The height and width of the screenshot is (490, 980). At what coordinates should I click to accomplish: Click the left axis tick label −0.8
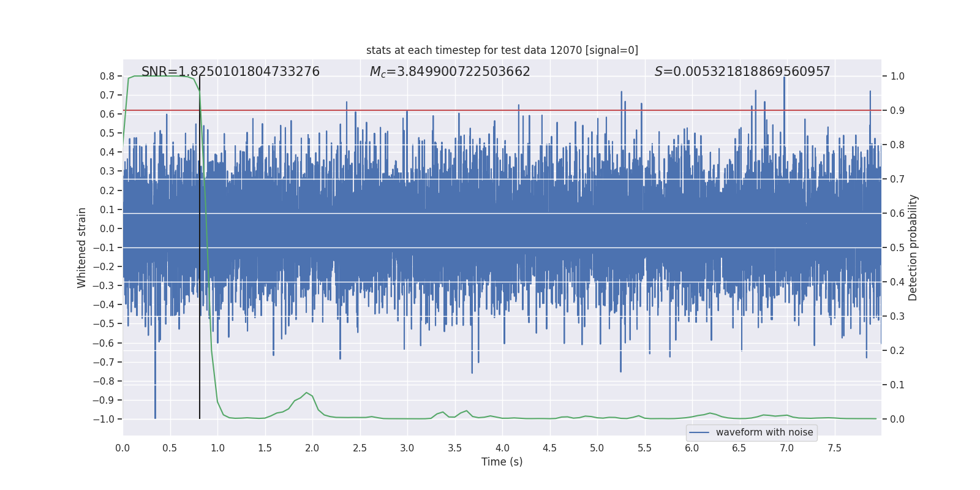(x=104, y=381)
